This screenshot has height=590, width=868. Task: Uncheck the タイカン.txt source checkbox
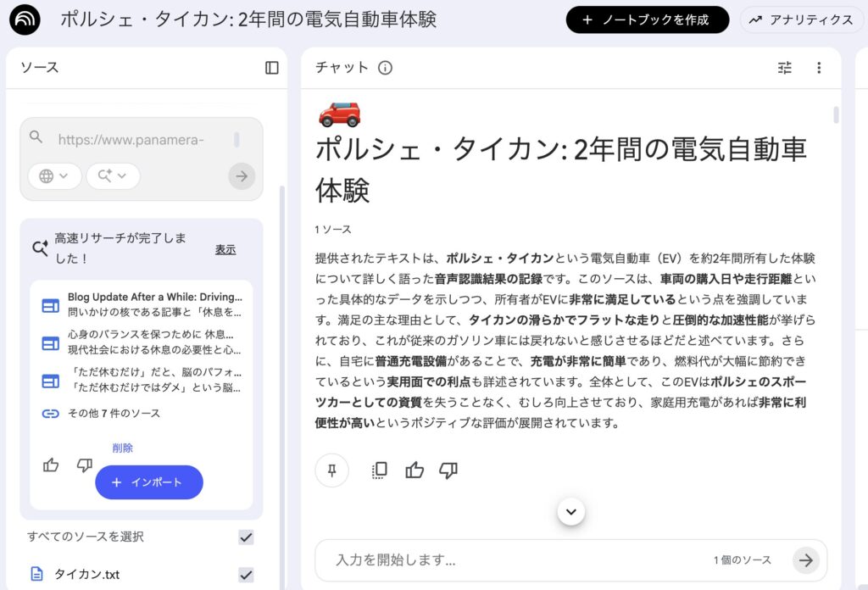coord(246,575)
